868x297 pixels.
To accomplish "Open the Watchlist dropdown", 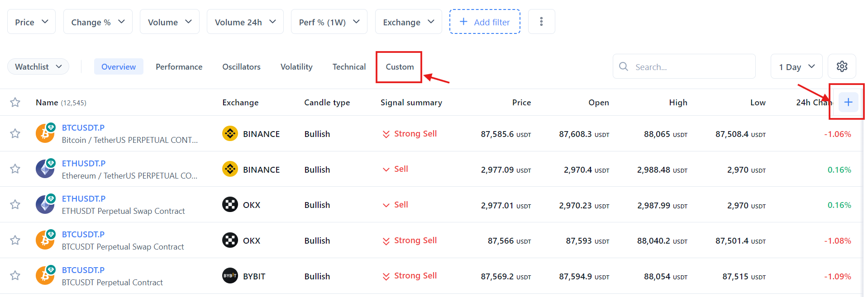I will tap(38, 66).
